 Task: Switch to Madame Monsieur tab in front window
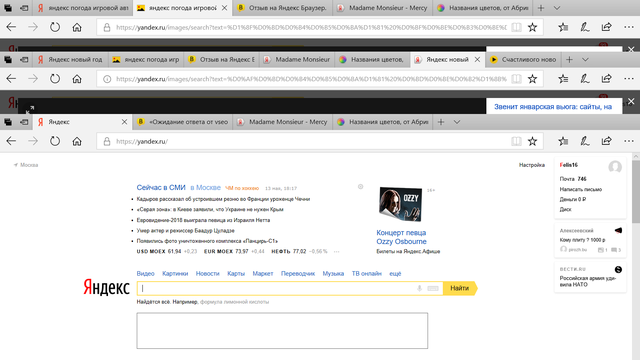[x=283, y=122]
